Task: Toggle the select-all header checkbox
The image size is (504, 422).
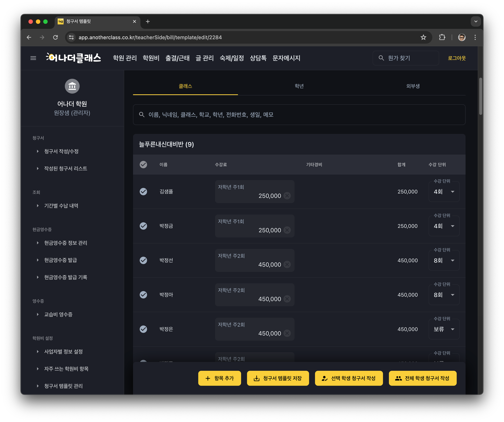Action: [143, 164]
